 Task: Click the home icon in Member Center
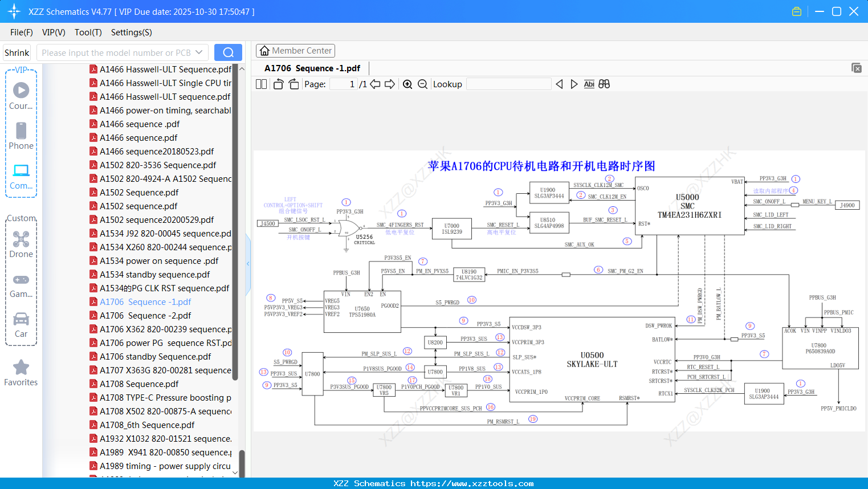(264, 51)
